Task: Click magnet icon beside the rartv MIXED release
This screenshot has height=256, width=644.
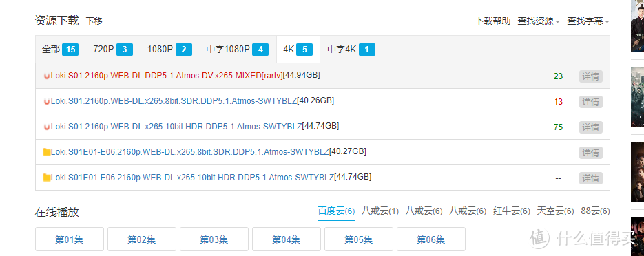Action: pos(46,76)
